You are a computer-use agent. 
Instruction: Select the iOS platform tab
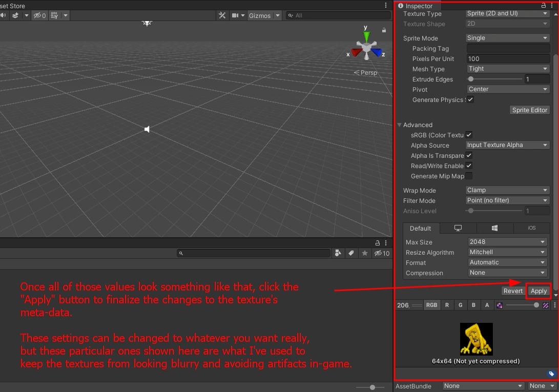(531, 228)
